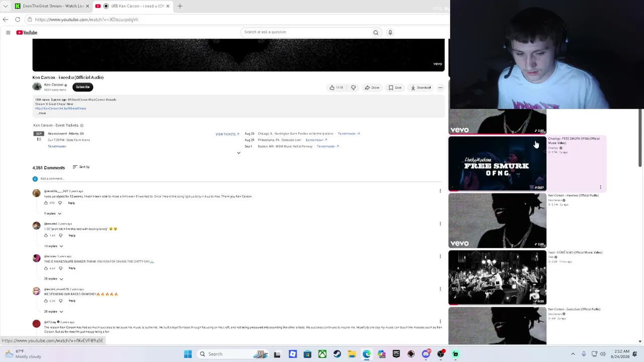
Task: Subscribe to Ken Carson's channel
Action: click(83, 87)
